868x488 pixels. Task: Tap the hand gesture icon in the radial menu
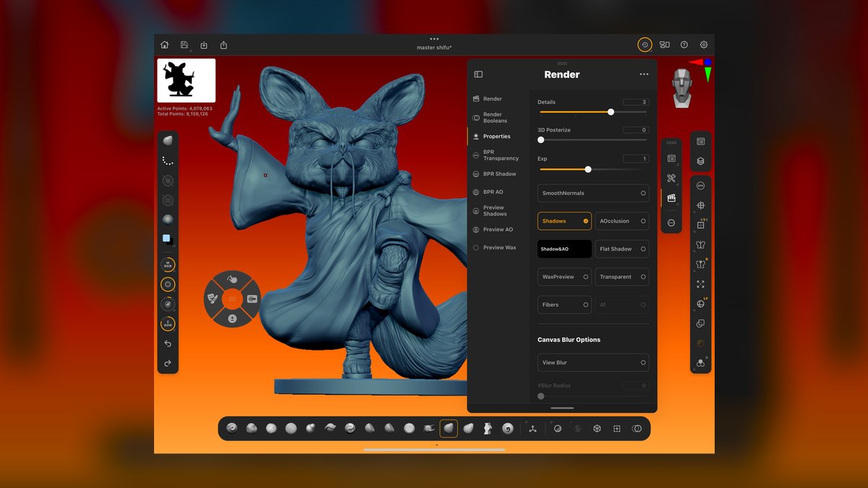pyautogui.click(x=232, y=280)
